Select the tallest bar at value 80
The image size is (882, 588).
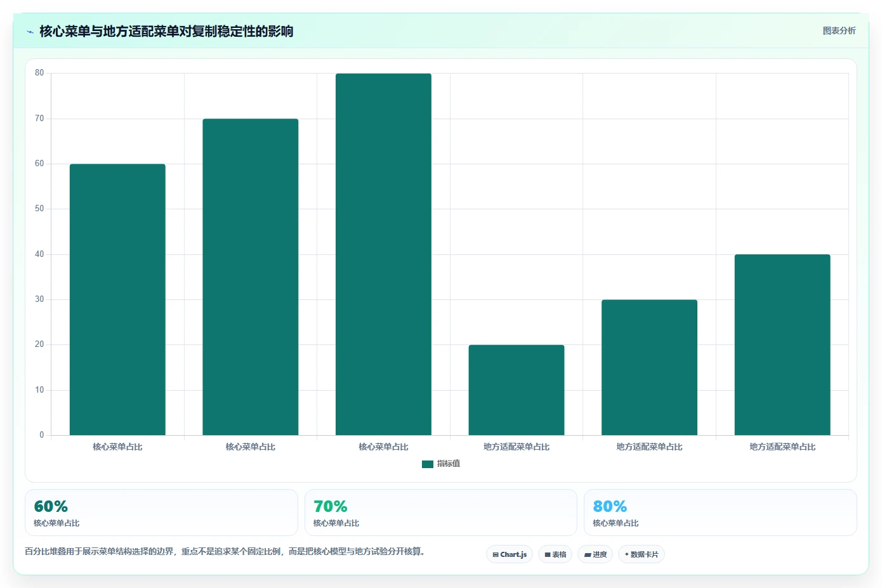383,254
